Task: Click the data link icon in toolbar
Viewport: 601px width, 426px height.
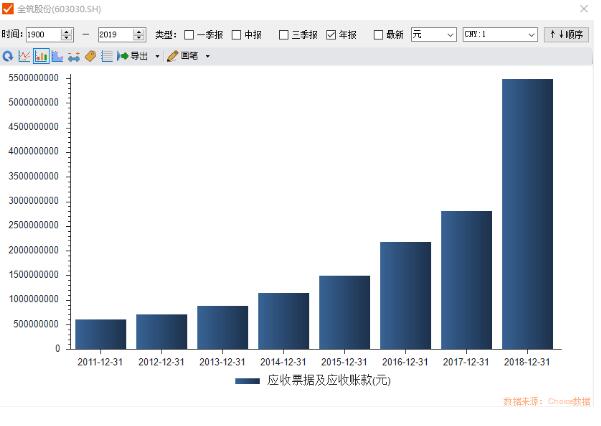Action: (74, 56)
